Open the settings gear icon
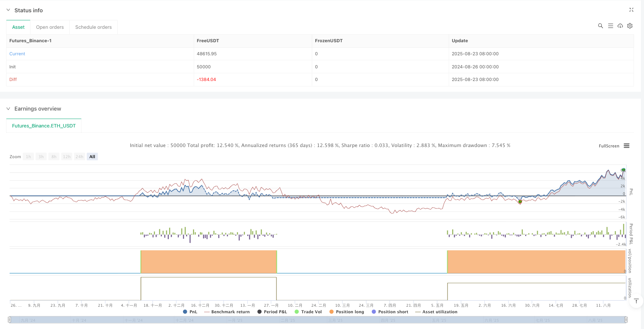 (x=630, y=26)
